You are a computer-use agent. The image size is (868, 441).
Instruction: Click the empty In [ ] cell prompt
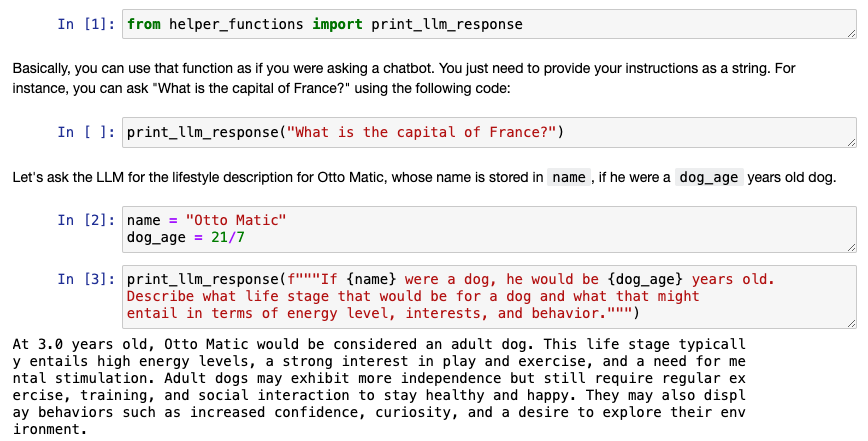point(87,132)
